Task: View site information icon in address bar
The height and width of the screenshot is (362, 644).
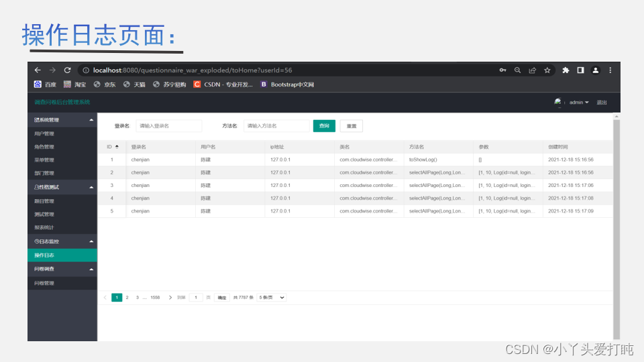Action: [86, 70]
